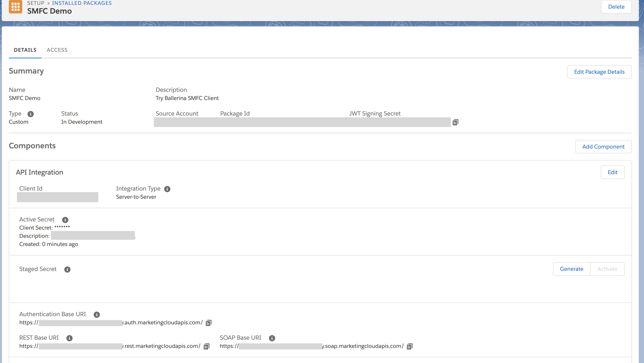Generate a new staged secret
The width and height of the screenshot is (644, 363).
(572, 269)
